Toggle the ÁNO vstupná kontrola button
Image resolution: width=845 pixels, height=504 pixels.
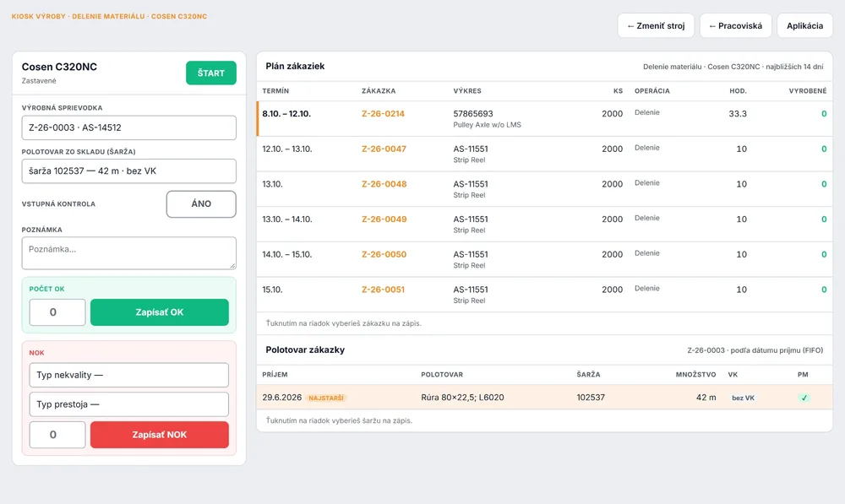(x=201, y=204)
